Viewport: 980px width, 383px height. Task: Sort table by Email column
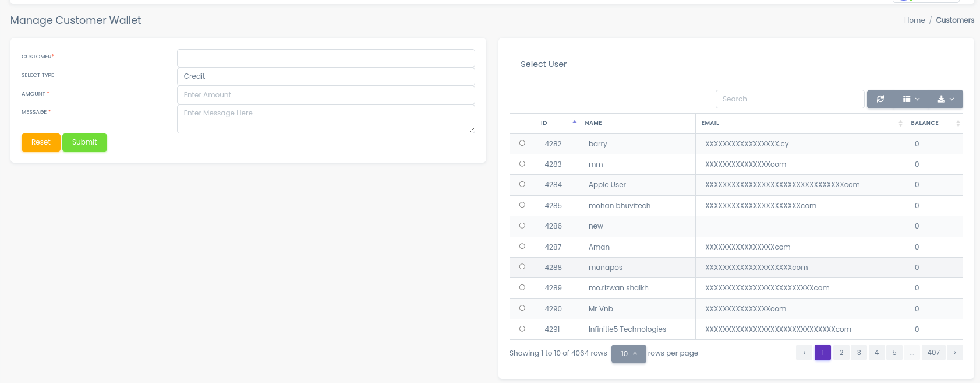tap(800, 123)
